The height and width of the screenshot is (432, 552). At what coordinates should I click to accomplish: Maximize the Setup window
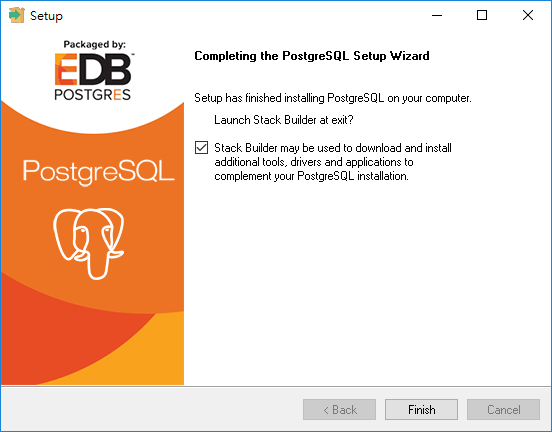(x=482, y=15)
